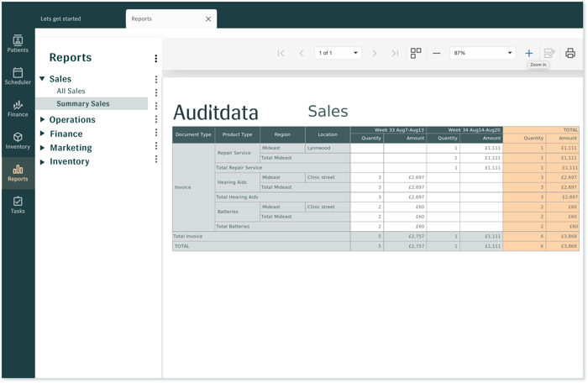Screen dimensions: 588x383
Task: Jump to the last report page
Action: pyautogui.click(x=395, y=53)
